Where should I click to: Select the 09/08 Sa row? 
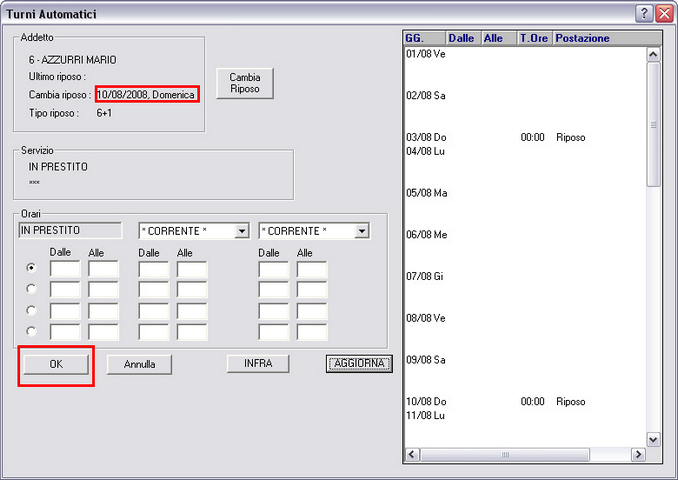tap(426, 360)
